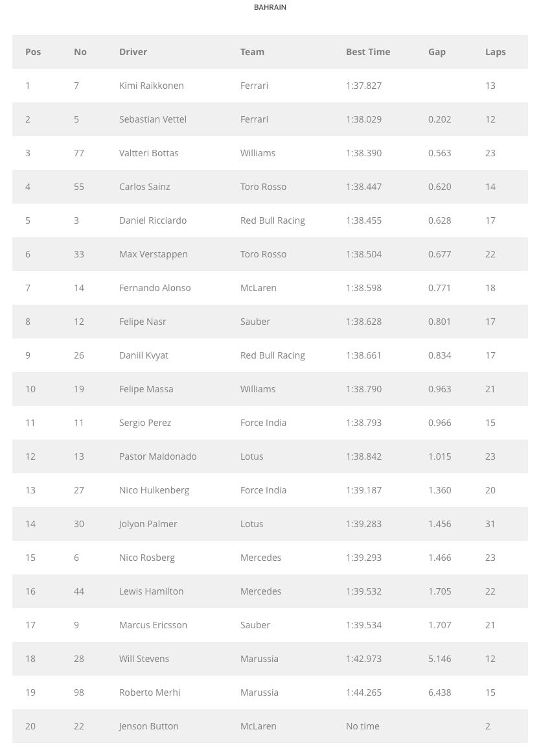This screenshot has width=541, height=756.
Task: Click the Driver column header
Action: (133, 52)
